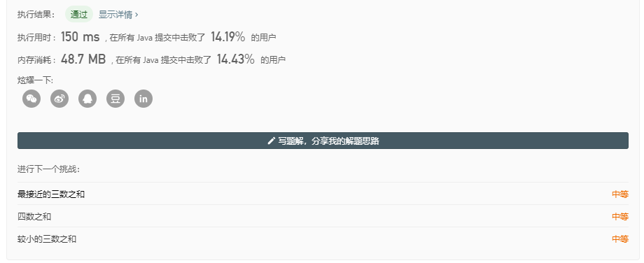Share result via WeChat icon

(31, 99)
